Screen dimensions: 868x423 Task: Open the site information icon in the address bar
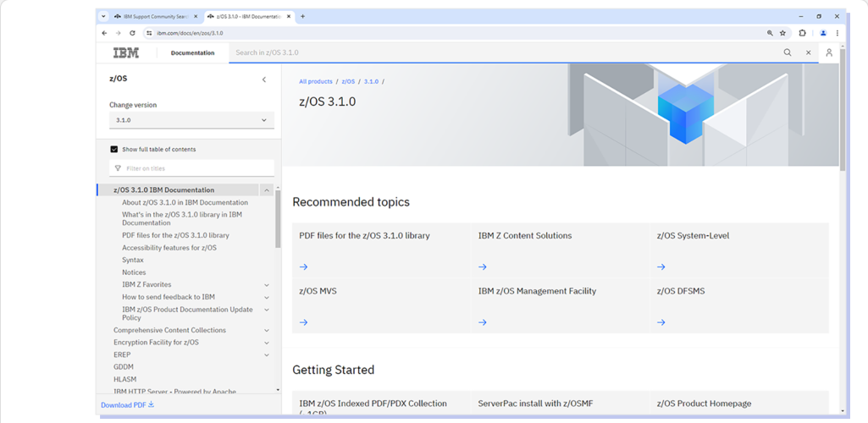(x=149, y=33)
